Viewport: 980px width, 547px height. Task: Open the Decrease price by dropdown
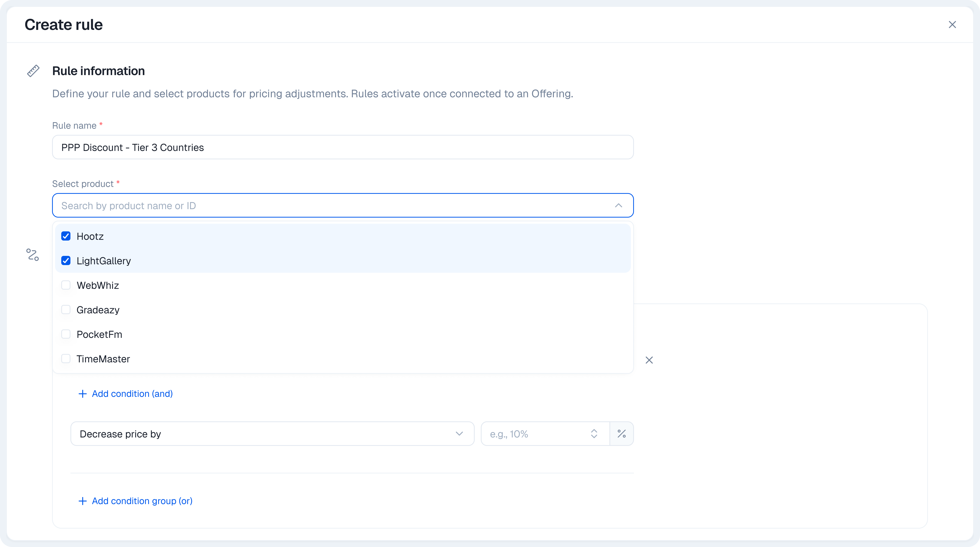click(272, 434)
